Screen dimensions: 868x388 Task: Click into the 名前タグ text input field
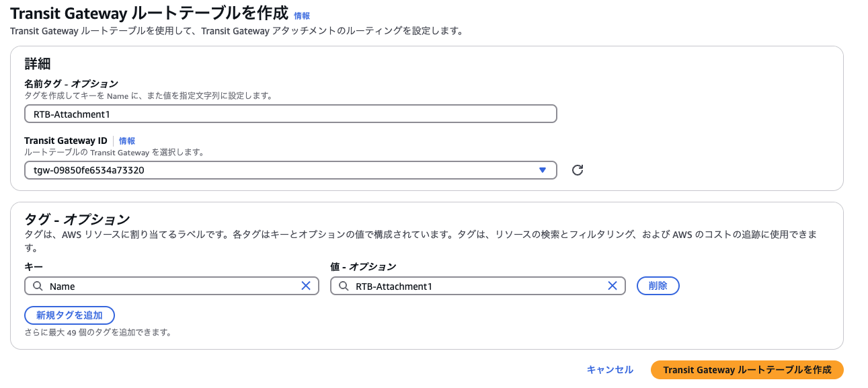click(290, 114)
